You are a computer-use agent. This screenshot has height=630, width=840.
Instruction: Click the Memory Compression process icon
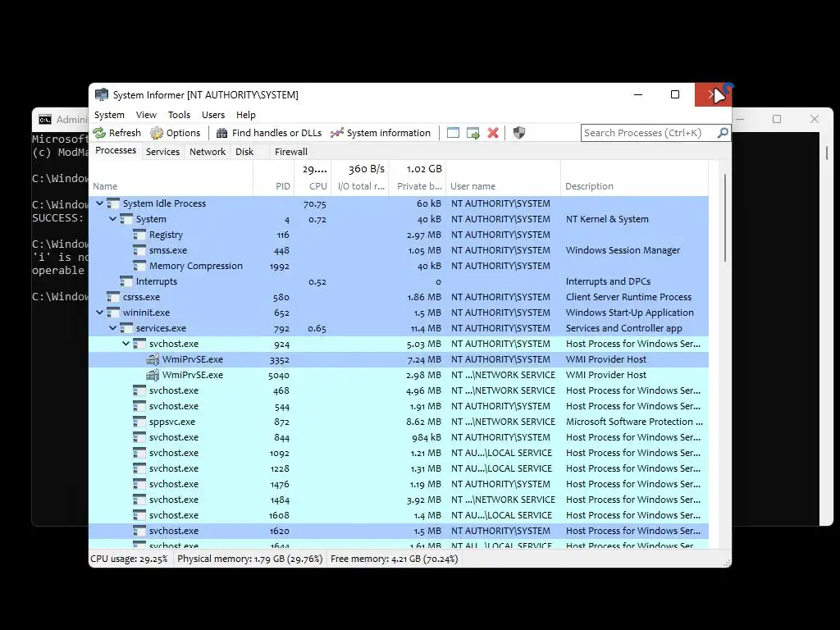(139, 266)
